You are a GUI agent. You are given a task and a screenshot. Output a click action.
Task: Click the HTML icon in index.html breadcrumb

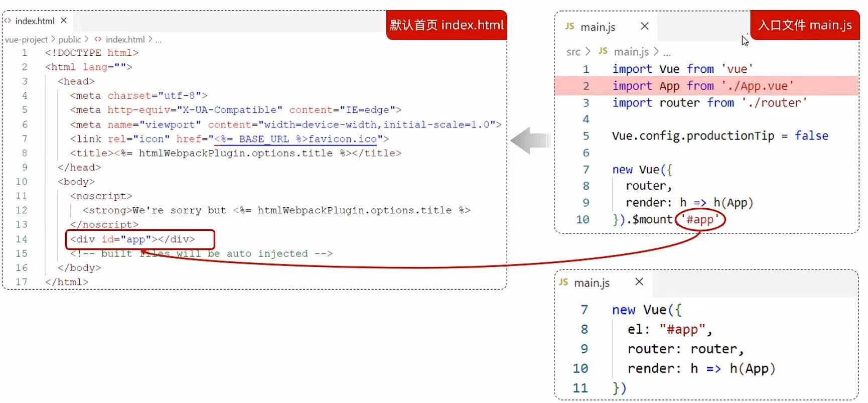(x=98, y=39)
